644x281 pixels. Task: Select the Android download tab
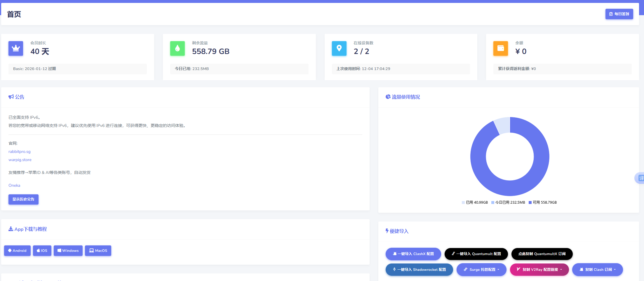click(17, 251)
